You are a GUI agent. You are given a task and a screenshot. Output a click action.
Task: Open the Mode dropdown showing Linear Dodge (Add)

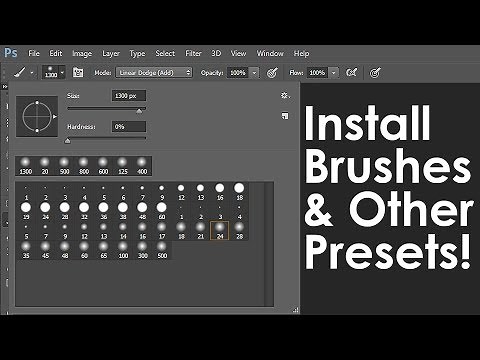154,72
